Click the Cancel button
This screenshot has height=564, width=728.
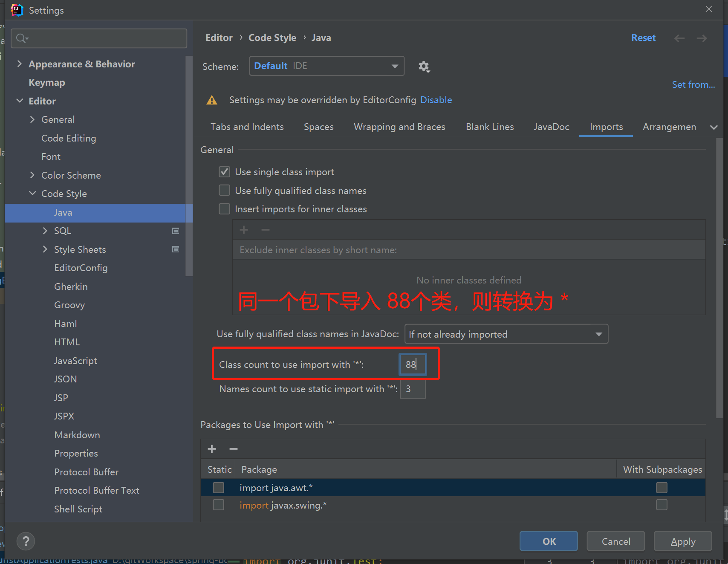pyautogui.click(x=616, y=541)
